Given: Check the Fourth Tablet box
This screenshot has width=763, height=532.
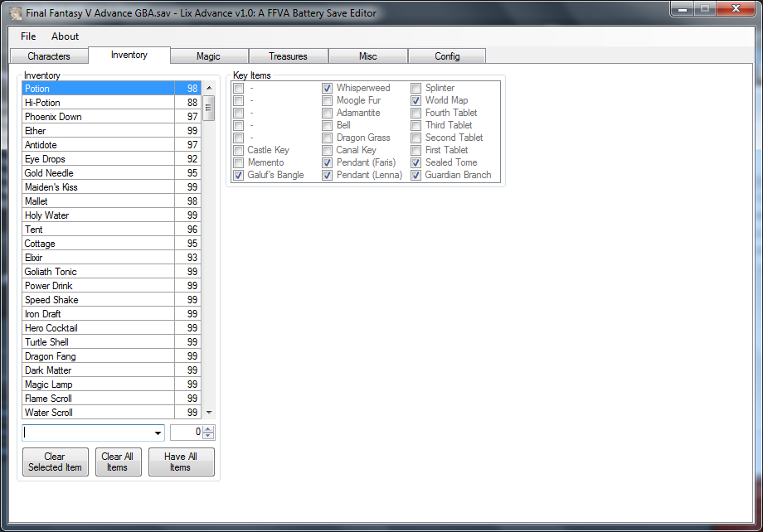Looking at the screenshot, I should pyautogui.click(x=416, y=114).
